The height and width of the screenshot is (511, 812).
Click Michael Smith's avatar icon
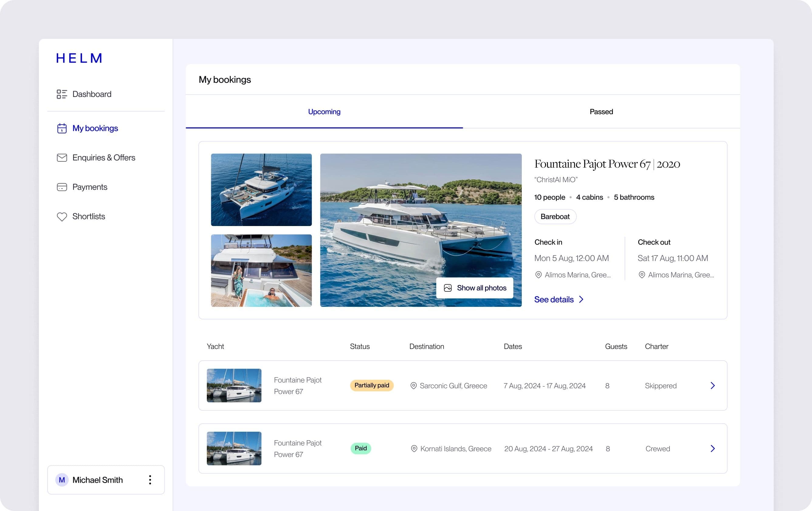click(62, 480)
